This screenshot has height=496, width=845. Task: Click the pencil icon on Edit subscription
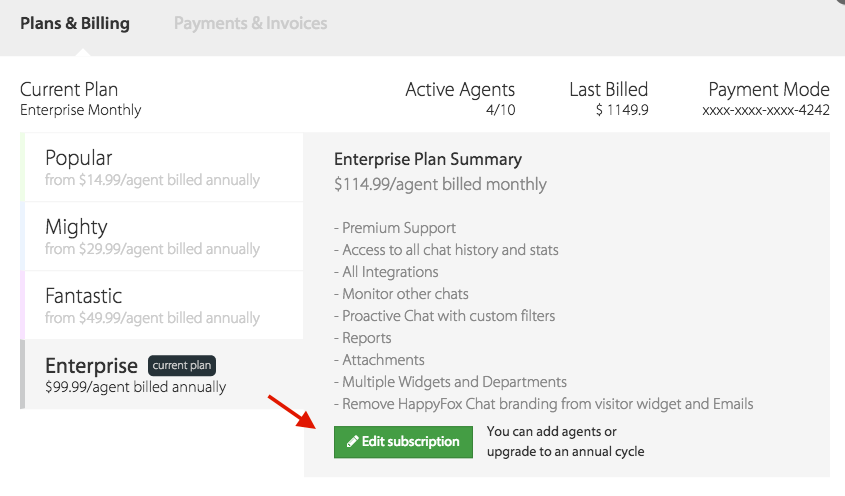[x=352, y=442]
